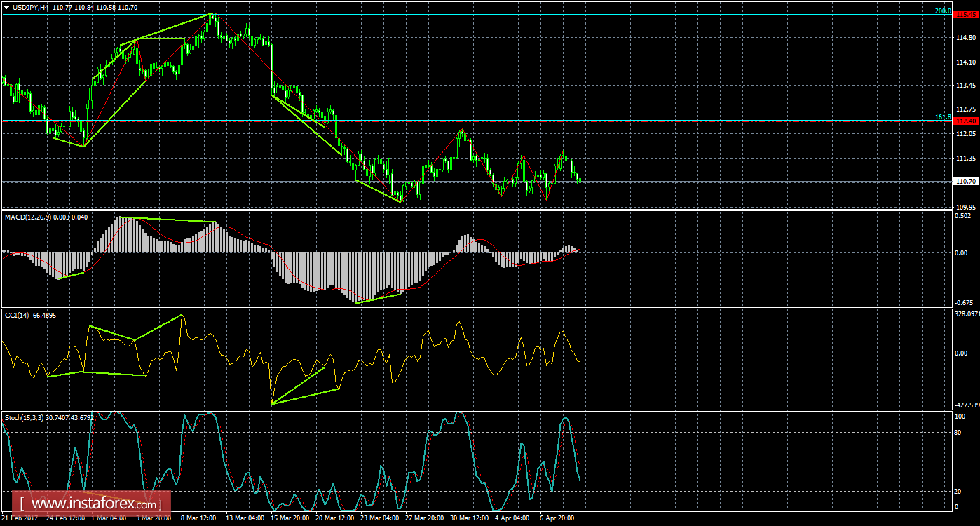Select the 21 Feb 2017 axis label

coord(20,519)
